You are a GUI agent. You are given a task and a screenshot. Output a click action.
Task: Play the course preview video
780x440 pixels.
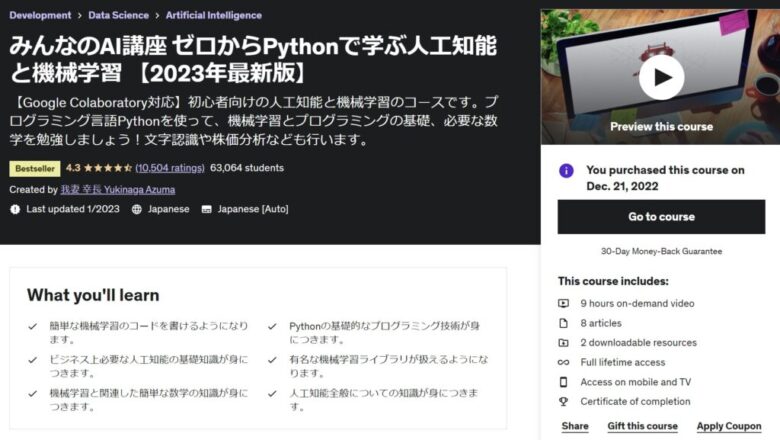coord(661,78)
